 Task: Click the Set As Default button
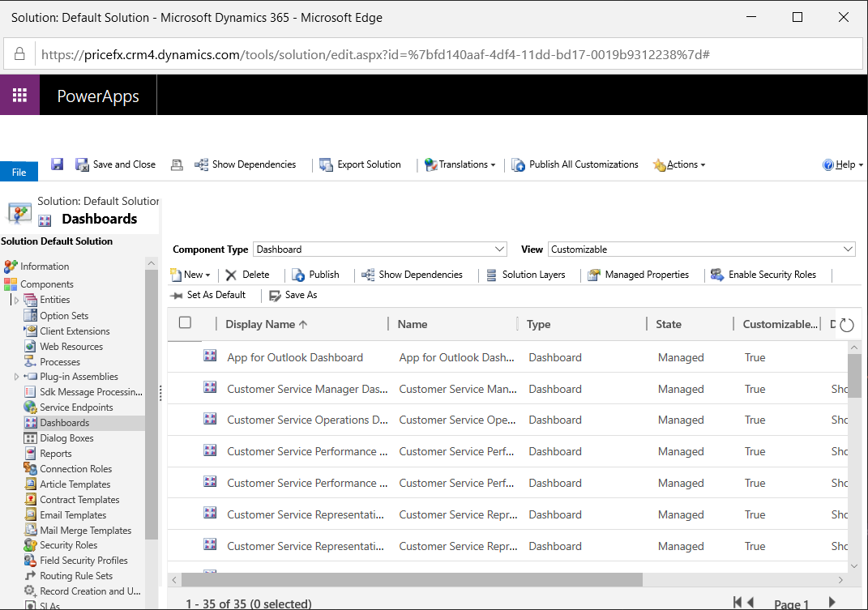[207, 295]
